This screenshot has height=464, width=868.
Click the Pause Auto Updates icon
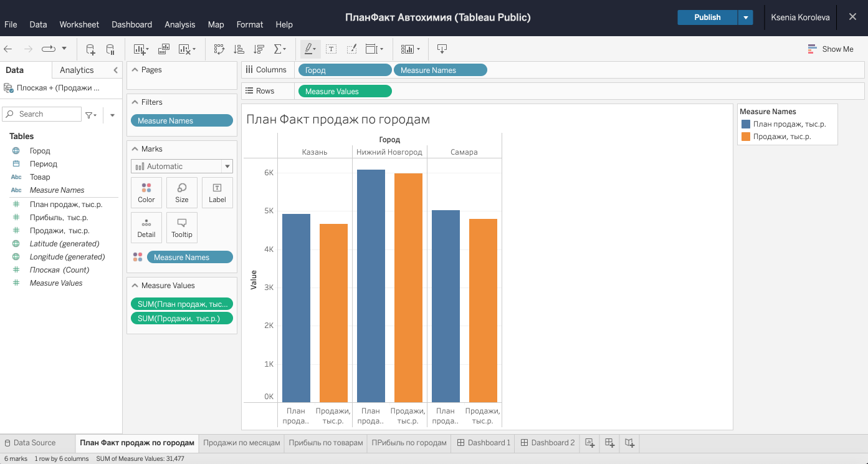coord(110,49)
